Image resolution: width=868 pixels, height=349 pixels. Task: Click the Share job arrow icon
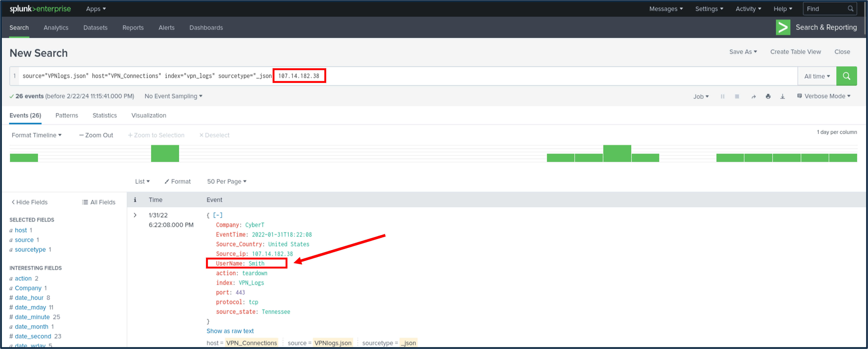[753, 97]
